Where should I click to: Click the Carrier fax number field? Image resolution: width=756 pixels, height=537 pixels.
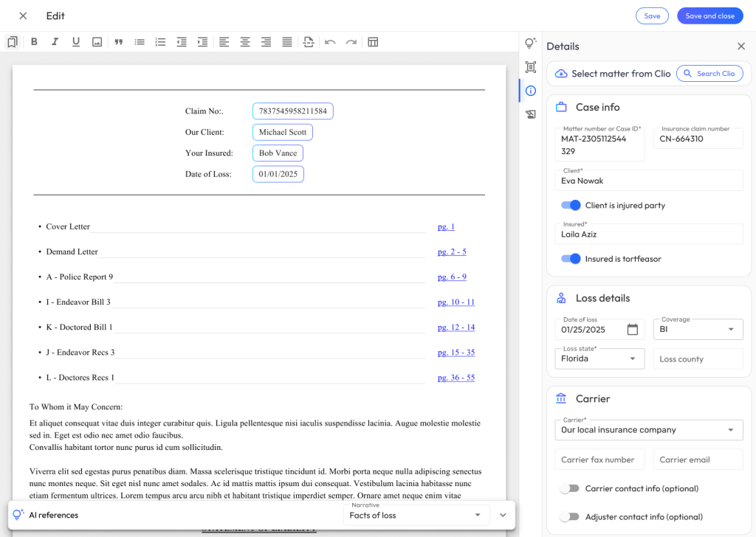[x=599, y=460]
